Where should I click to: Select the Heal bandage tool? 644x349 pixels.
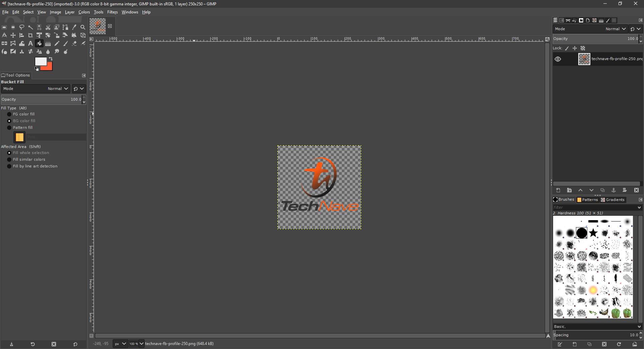click(x=31, y=51)
